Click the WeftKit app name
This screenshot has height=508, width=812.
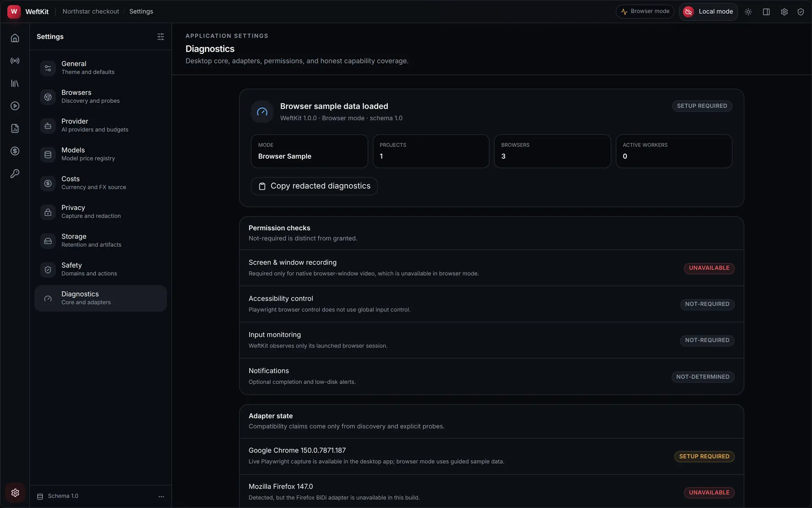coord(37,12)
